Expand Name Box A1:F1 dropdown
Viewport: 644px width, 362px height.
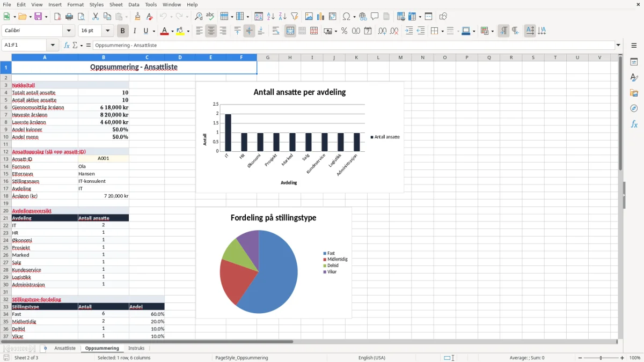(x=53, y=45)
